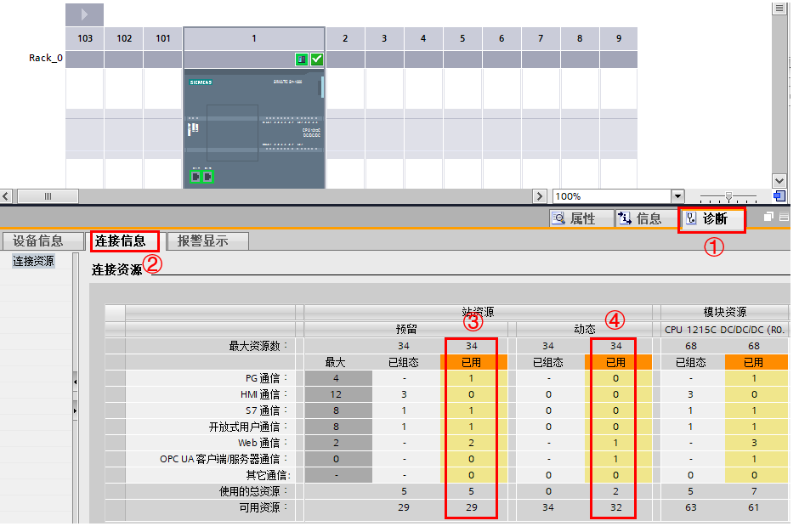This screenshot has width=799, height=532.
Task: Click the green checkmark icon in slot 1
Action: click(x=317, y=59)
